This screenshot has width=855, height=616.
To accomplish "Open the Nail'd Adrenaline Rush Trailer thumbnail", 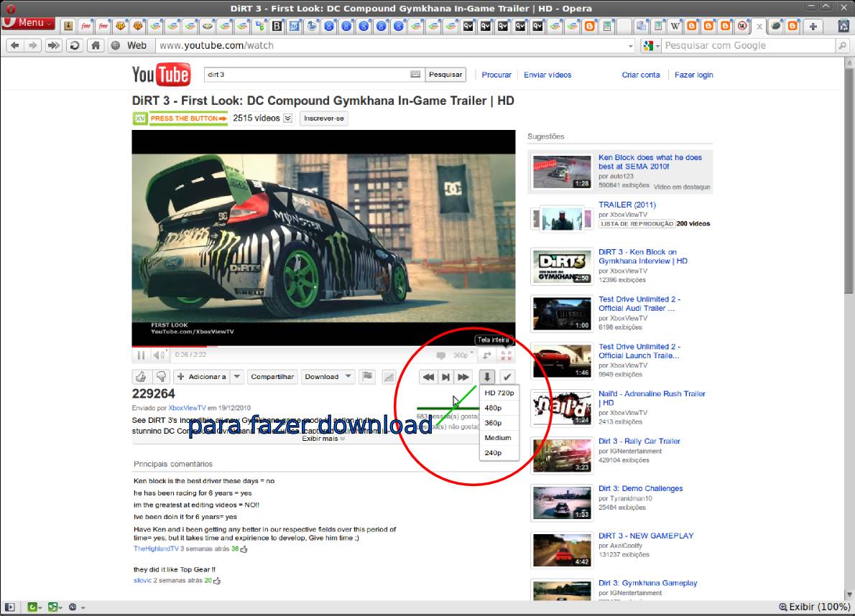I will point(562,408).
